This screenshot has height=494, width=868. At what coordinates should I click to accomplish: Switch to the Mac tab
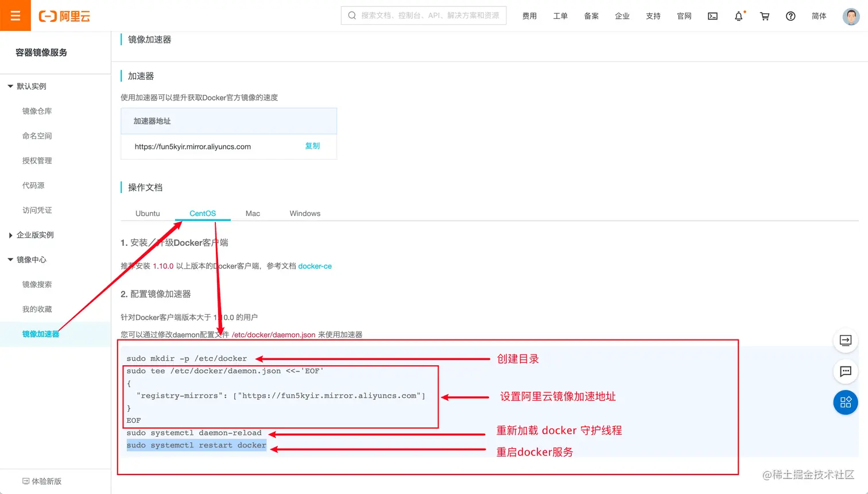click(253, 213)
